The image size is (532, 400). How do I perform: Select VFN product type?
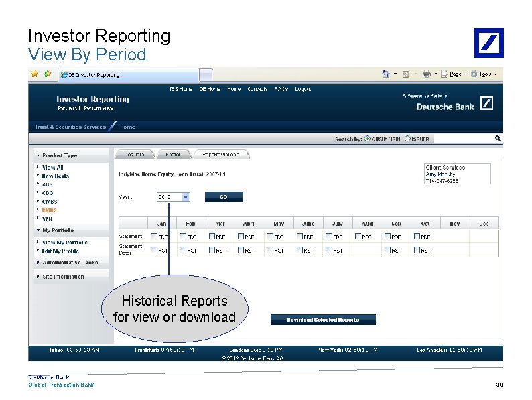47,219
